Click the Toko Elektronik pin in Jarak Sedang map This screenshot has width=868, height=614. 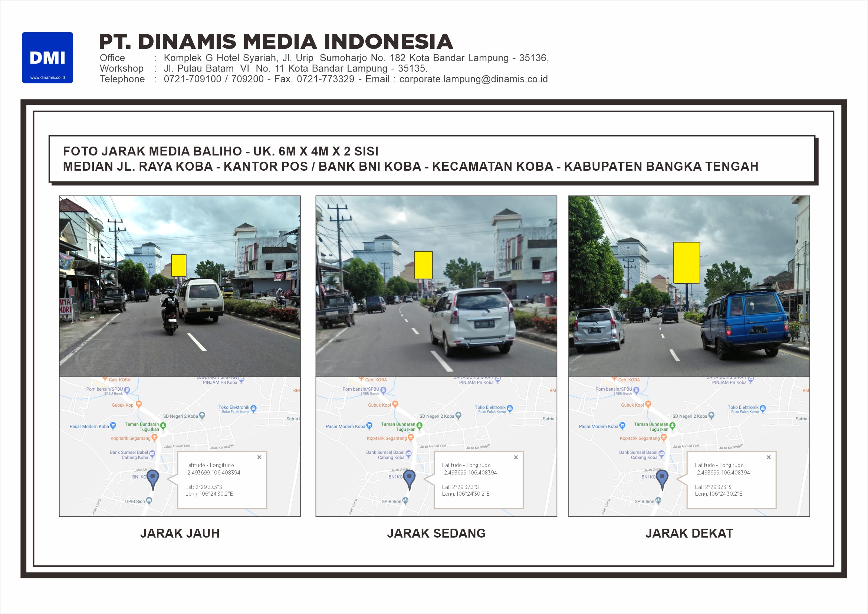(x=510, y=408)
